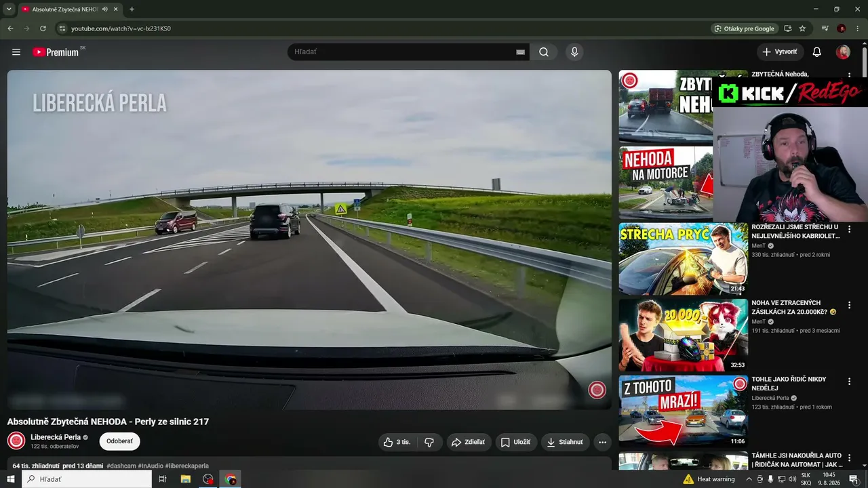Screen dimensions: 868x488
Task: Open the YouTube account avatar menu
Action: (x=843, y=52)
